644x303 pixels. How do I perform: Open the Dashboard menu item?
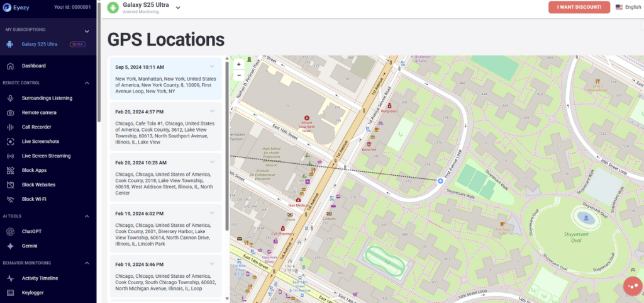(x=33, y=66)
